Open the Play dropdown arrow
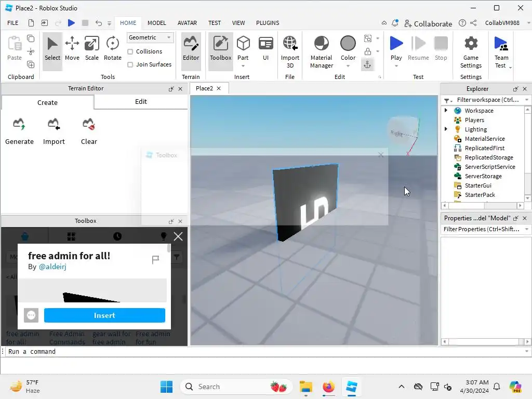Screen dimensions: 532x399 [396, 66]
